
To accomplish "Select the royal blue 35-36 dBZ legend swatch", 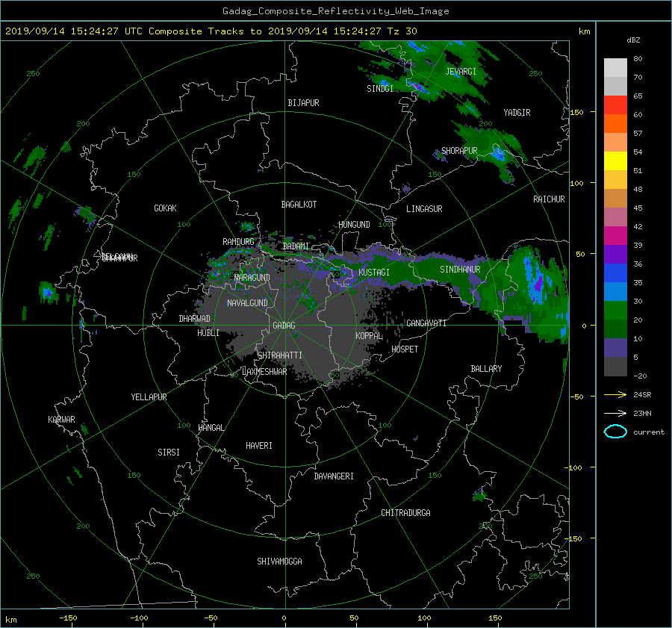I will tap(615, 273).
